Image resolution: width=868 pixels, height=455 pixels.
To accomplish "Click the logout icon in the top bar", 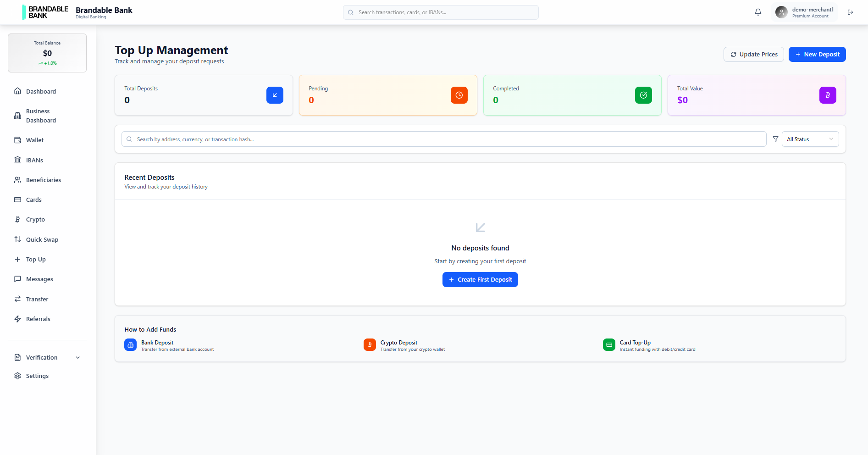I will tap(851, 12).
